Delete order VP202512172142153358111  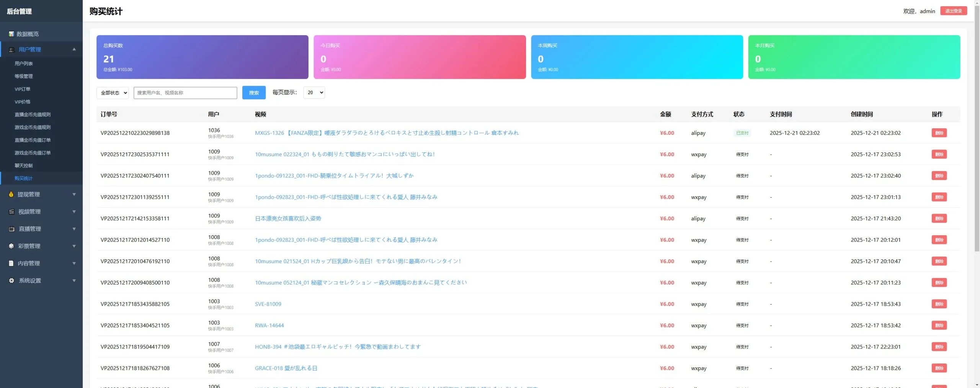[939, 218]
